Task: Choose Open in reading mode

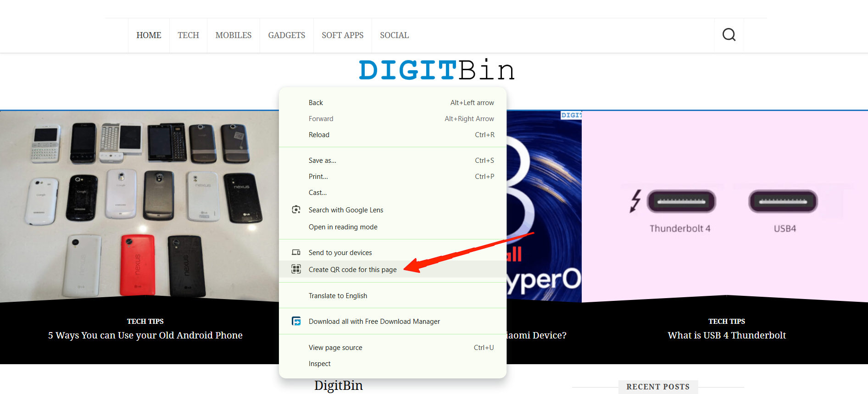Action: (x=393, y=227)
